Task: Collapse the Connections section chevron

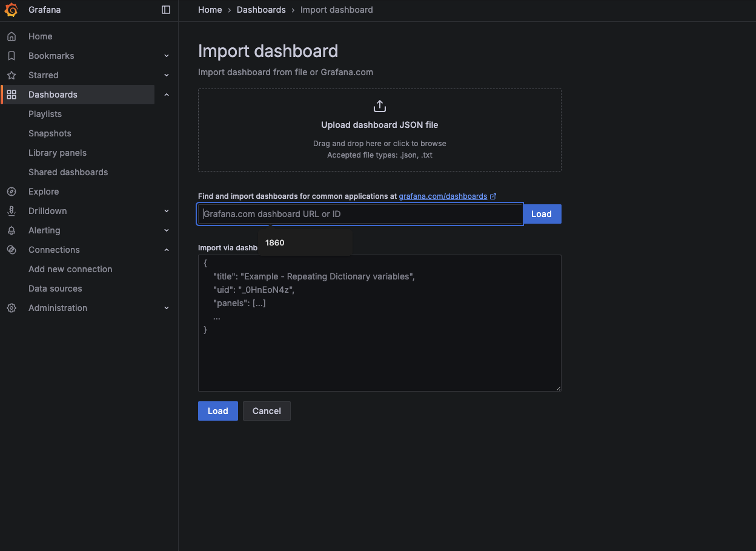Action: point(167,250)
